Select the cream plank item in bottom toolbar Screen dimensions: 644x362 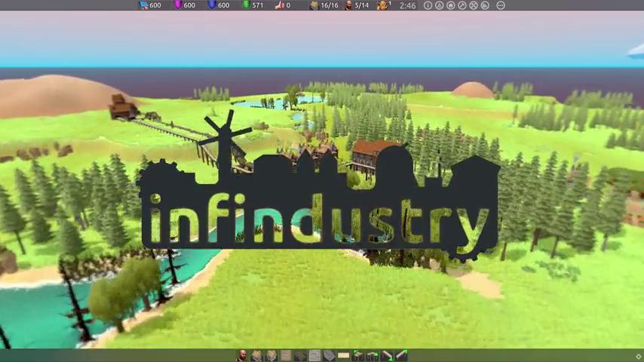pyautogui.click(x=343, y=355)
